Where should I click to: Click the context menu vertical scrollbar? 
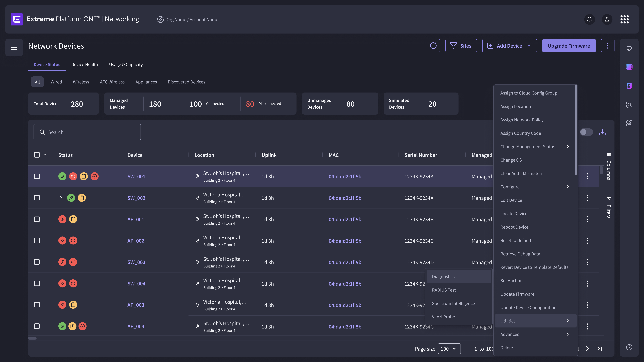[x=576, y=130]
